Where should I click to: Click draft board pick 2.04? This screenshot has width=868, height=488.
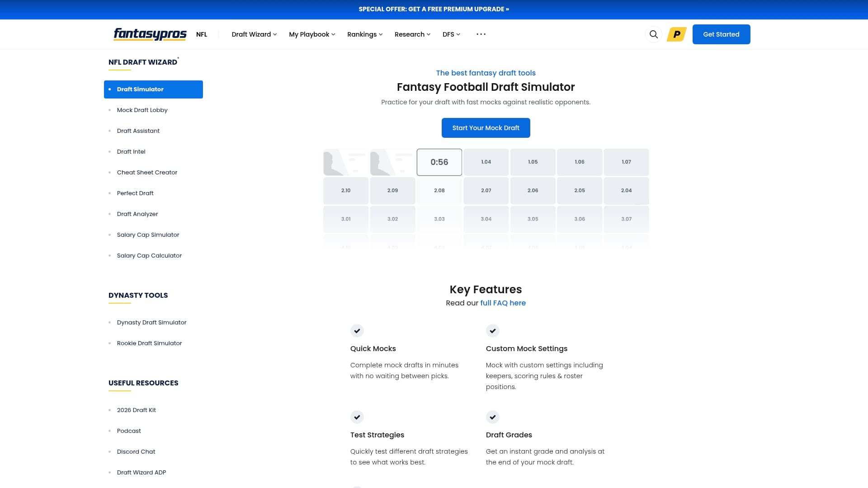(626, 191)
